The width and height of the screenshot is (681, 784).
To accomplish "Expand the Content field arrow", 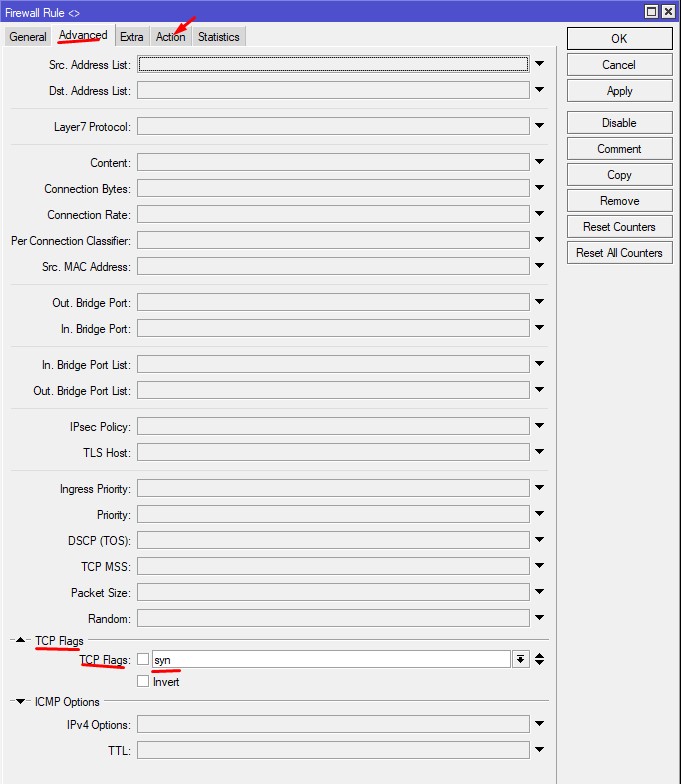I will tap(540, 162).
